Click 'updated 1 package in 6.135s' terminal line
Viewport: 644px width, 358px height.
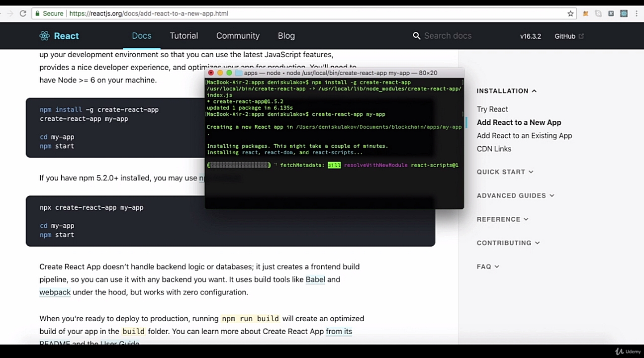250,108
